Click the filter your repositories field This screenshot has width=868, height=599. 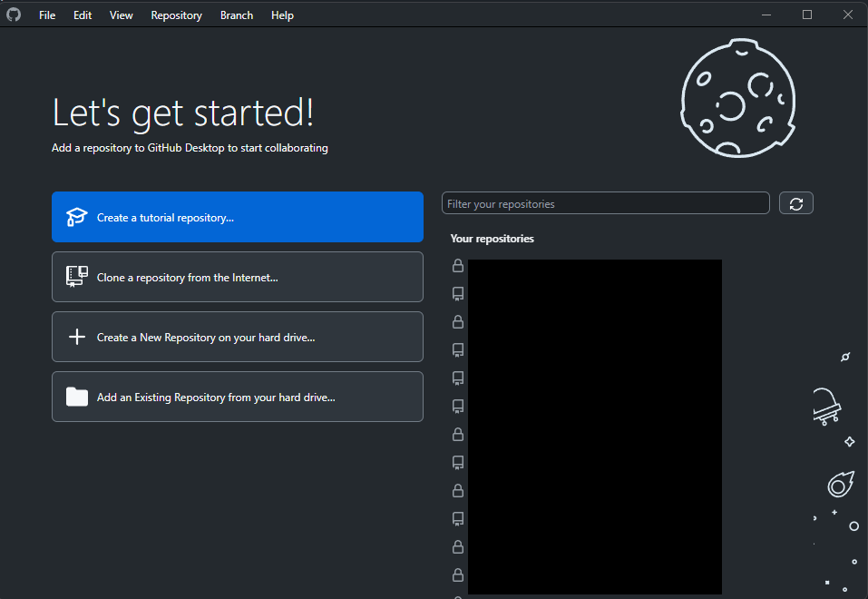click(605, 202)
